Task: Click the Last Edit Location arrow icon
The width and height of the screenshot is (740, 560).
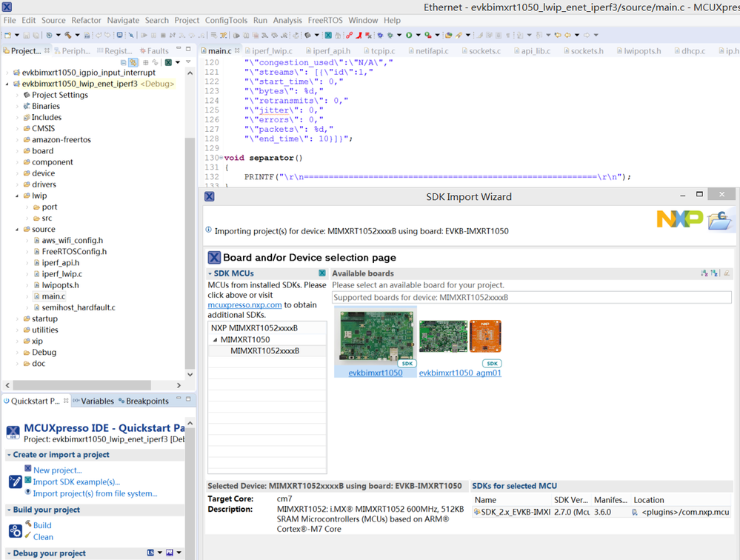Action: point(558,35)
